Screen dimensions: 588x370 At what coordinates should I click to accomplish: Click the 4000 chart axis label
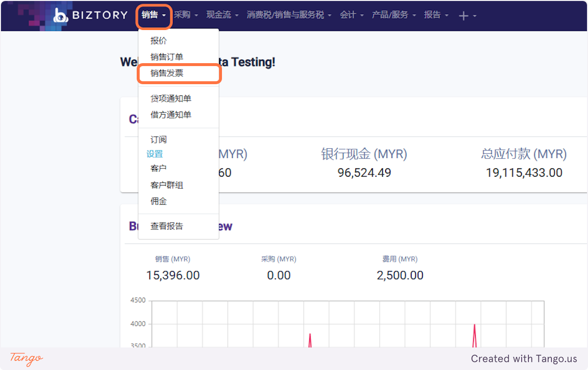click(x=137, y=324)
